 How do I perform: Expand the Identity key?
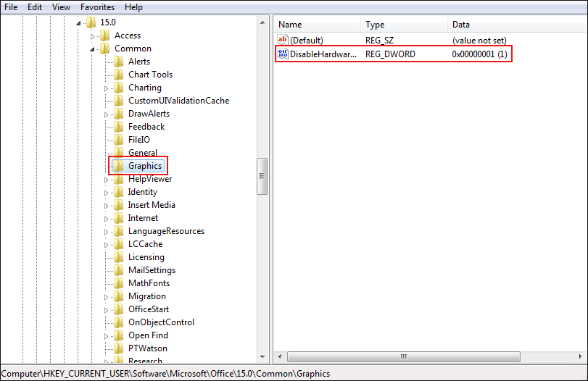point(106,193)
